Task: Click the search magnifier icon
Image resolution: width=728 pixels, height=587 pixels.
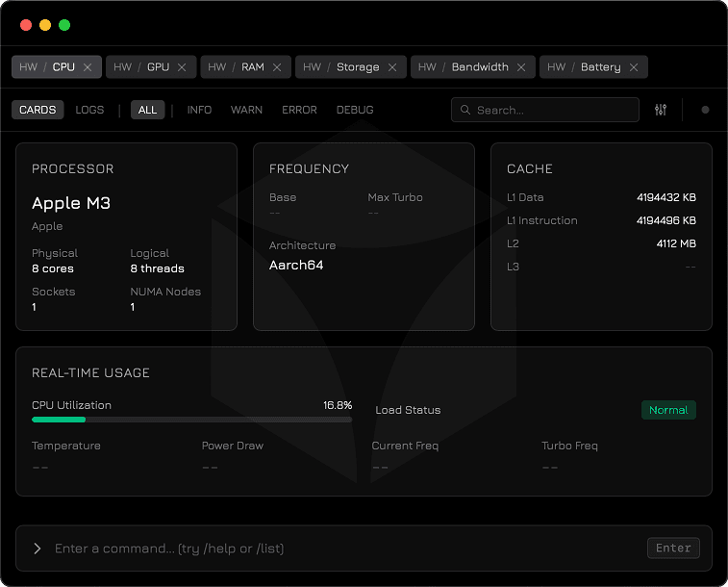Action: 464,110
